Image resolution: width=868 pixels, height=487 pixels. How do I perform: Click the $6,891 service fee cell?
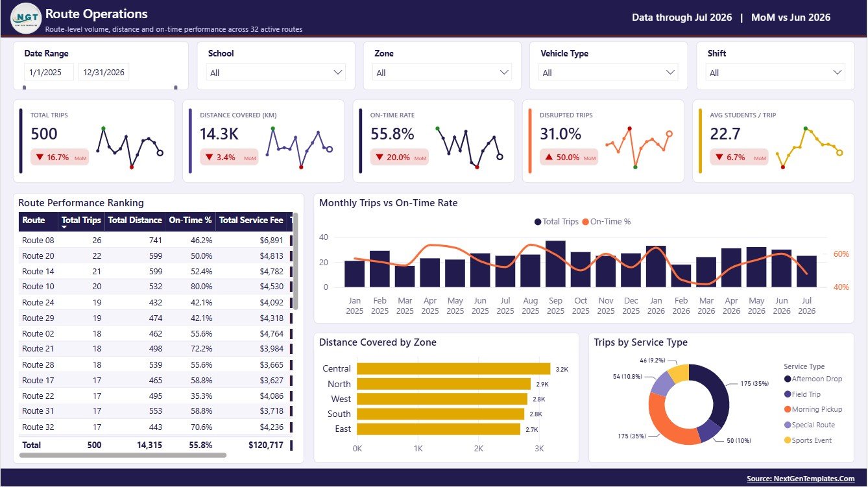tap(271, 241)
